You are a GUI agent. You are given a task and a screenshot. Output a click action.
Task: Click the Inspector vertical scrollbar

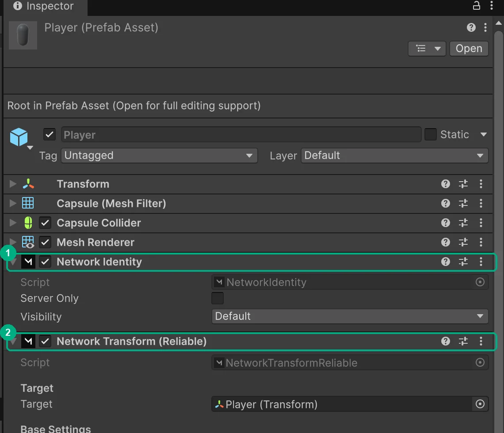[x=499, y=232]
